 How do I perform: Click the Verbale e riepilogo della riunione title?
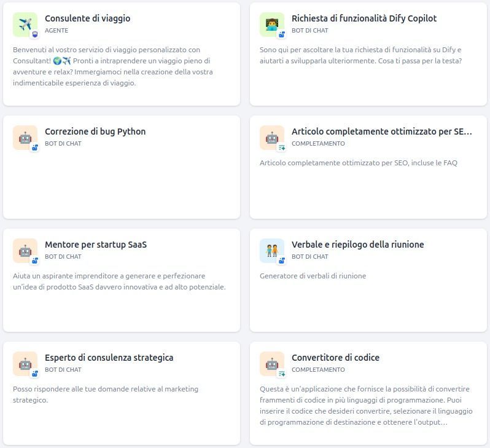pos(357,245)
